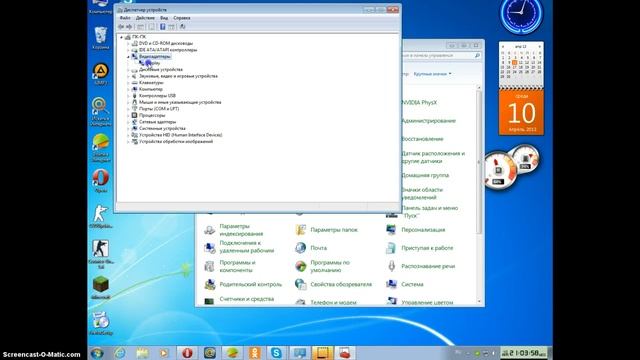Click the Программы и компоненты icon

[x=209, y=266]
